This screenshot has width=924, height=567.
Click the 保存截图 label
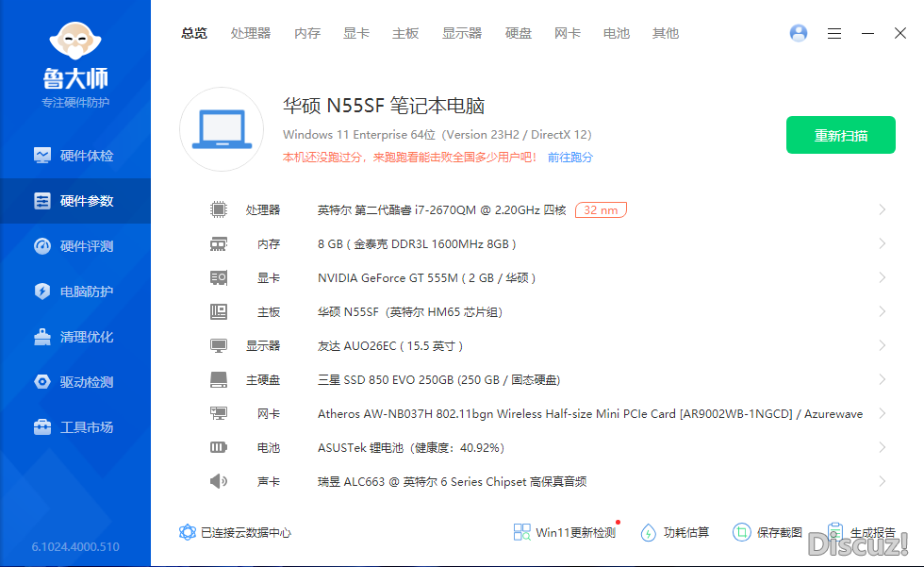click(x=779, y=533)
